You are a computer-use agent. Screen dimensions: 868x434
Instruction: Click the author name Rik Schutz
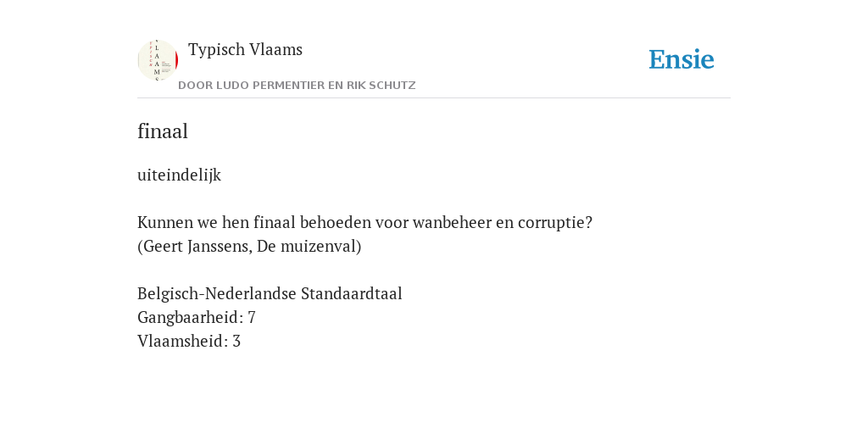[381, 86]
